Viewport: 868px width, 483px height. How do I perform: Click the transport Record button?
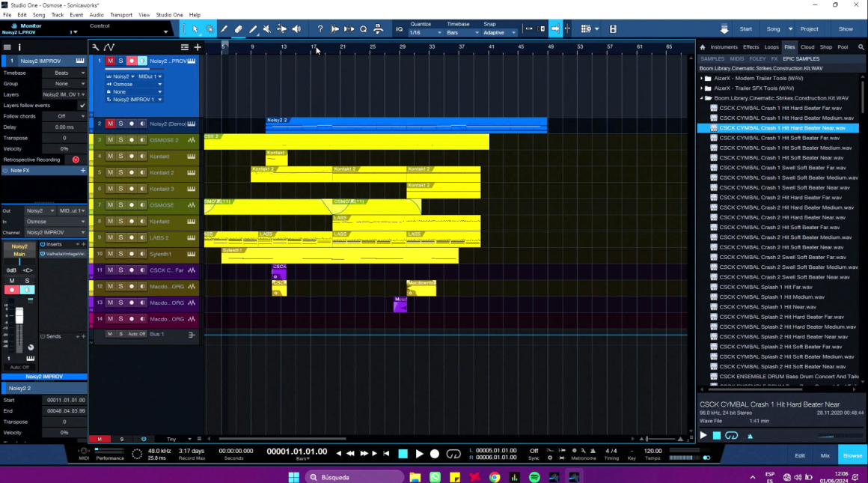click(435, 454)
